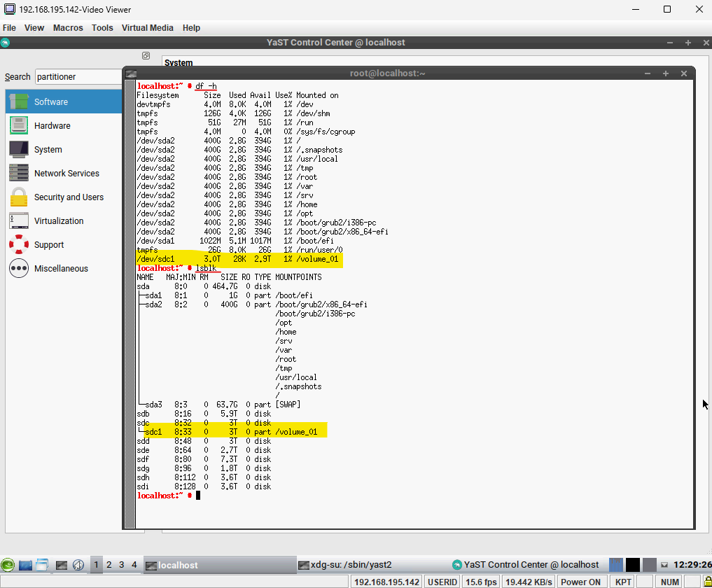Open the Hardware category icon
The height and width of the screenshot is (588, 712).
point(19,125)
